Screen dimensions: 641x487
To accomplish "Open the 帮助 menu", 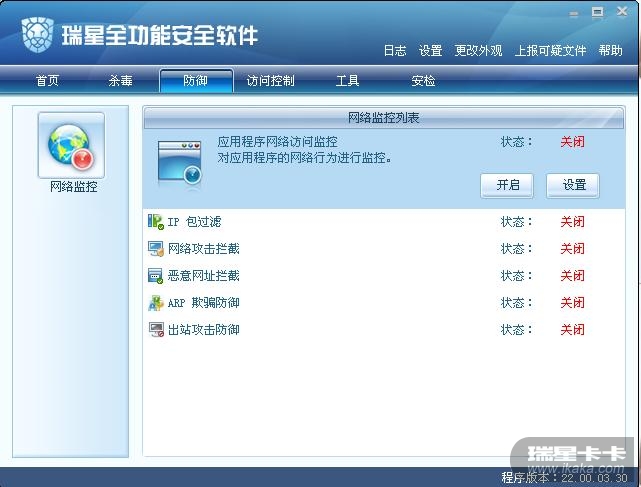I will click(611, 51).
